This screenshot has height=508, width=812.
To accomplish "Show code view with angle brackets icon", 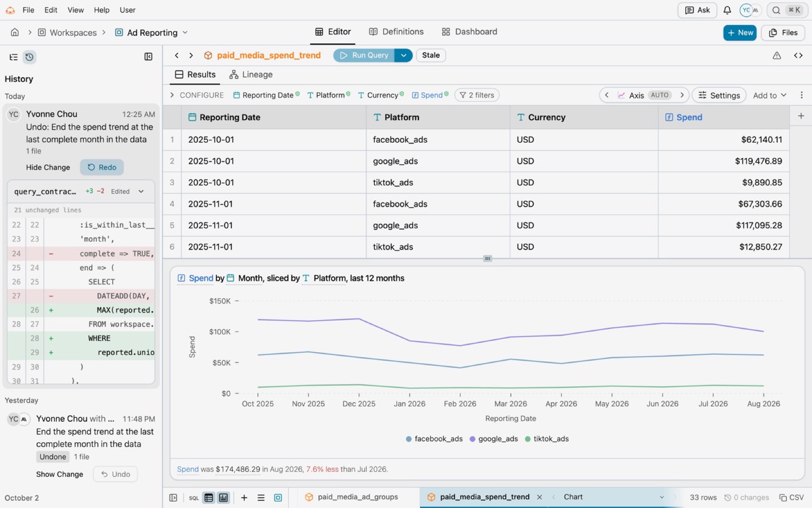I will point(798,55).
